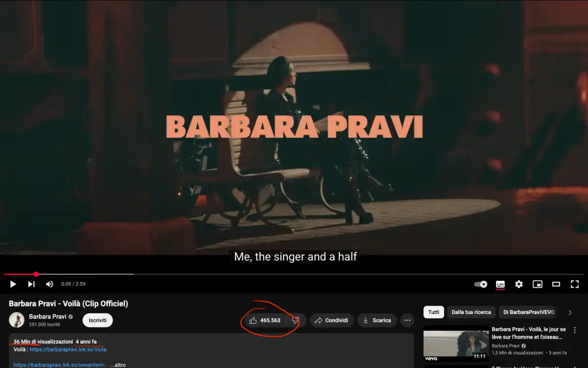The width and height of the screenshot is (588, 368).
Task: Mute the video volume
Action: click(49, 284)
